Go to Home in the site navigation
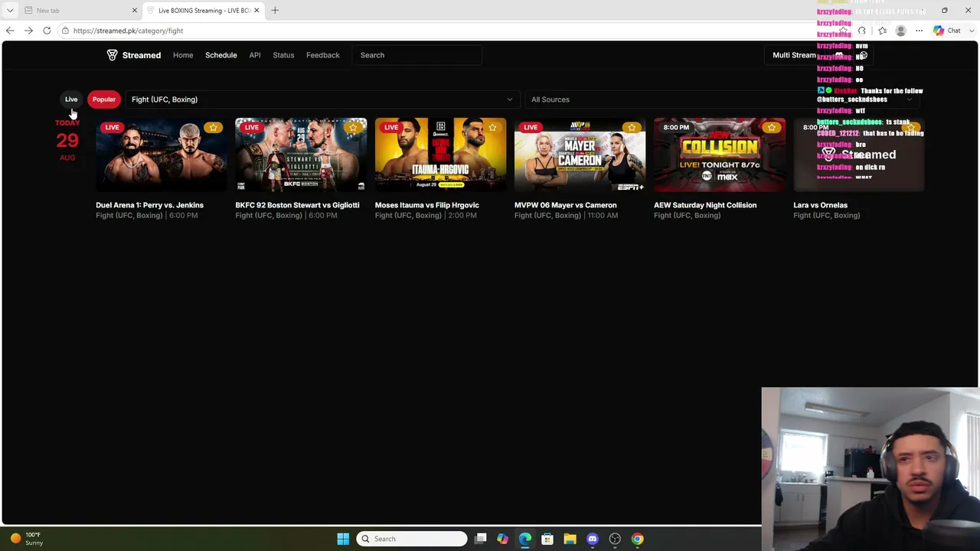This screenshot has width=980, height=551. point(183,55)
